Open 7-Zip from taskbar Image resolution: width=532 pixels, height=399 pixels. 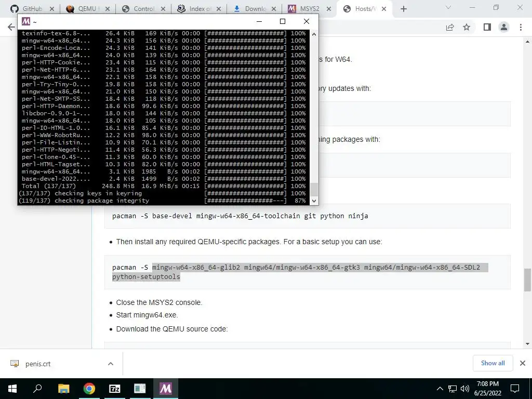click(x=115, y=389)
